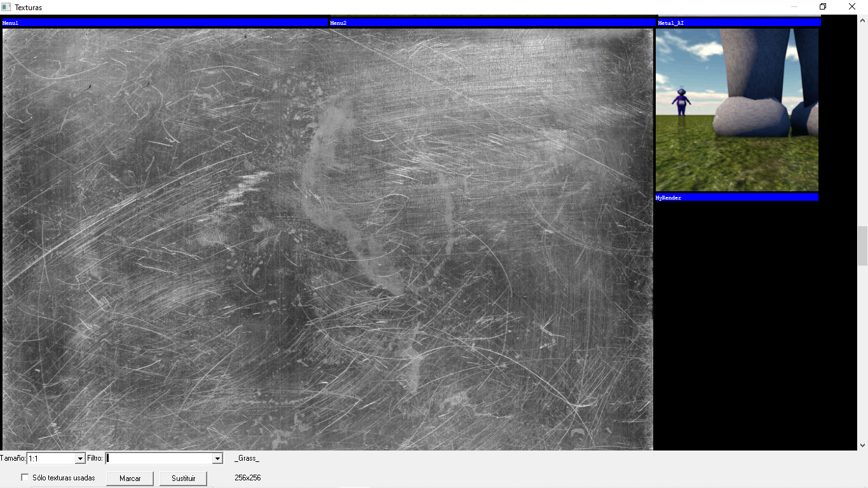Select the MyRender scene thumbnail
This screenshot has width=868, height=488.
pyautogui.click(x=736, y=109)
